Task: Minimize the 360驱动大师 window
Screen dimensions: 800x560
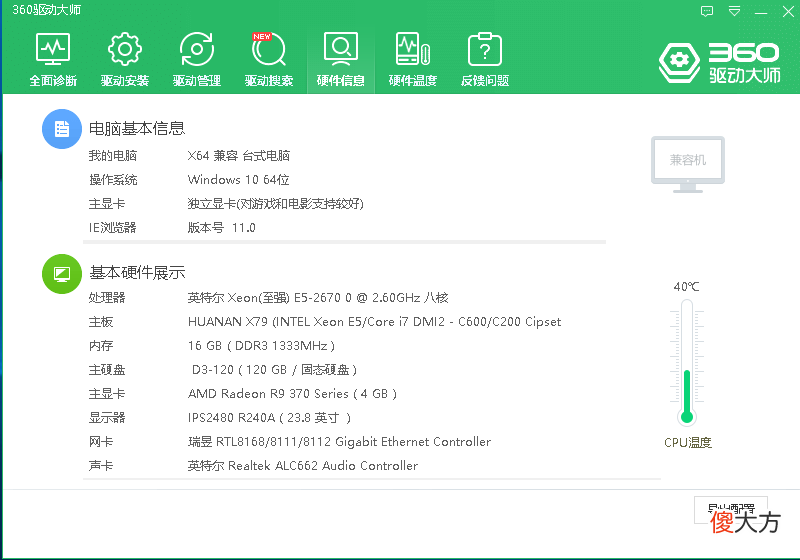Action: [761, 12]
